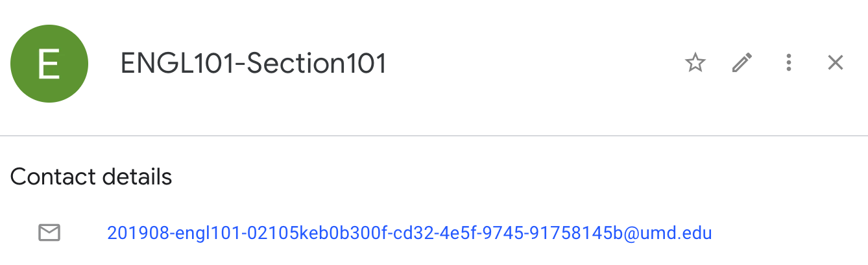Edit contact using the pencil icon
The image size is (868, 265).
click(x=742, y=63)
